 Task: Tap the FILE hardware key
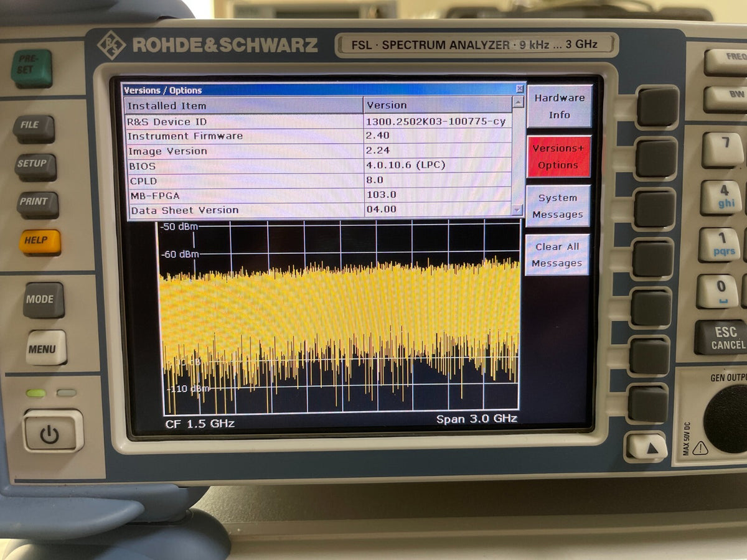pos(34,128)
